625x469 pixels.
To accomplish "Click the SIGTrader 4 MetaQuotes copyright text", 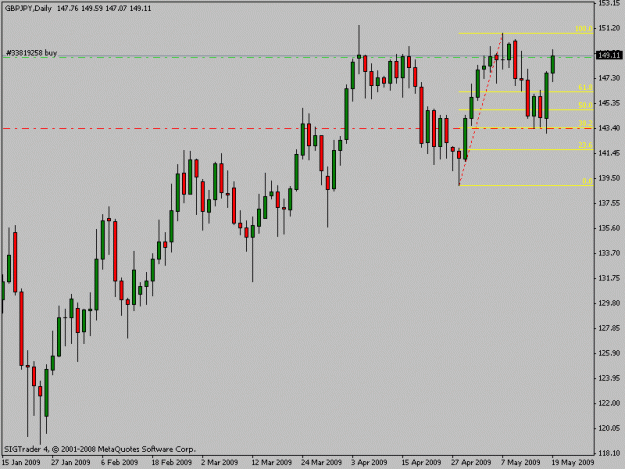I will pos(100,449).
